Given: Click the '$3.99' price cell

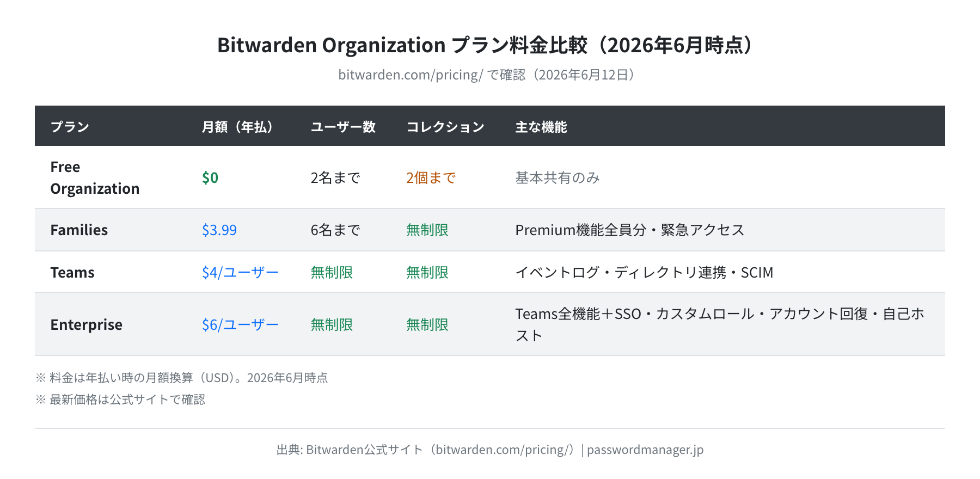Looking at the screenshot, I should pyautogui.click(x=219, y=230).
